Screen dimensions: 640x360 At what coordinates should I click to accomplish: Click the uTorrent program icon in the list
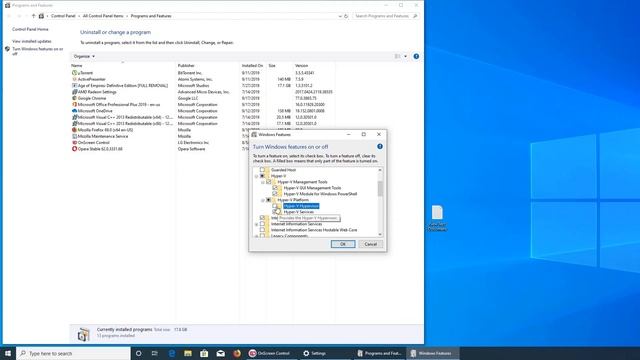[74, 73]
